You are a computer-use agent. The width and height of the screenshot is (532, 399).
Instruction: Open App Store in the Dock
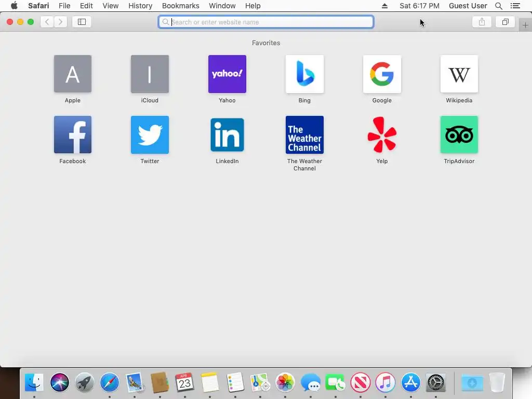tap(411, 382)
